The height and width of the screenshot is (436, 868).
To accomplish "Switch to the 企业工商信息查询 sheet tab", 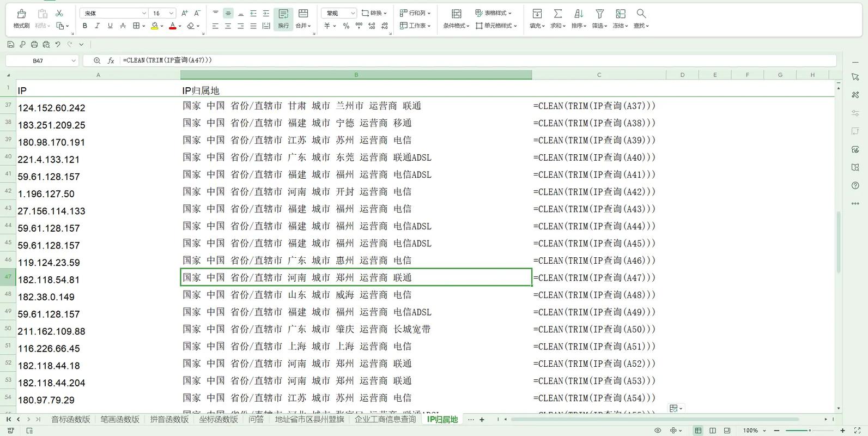I will tap(385, 419).
